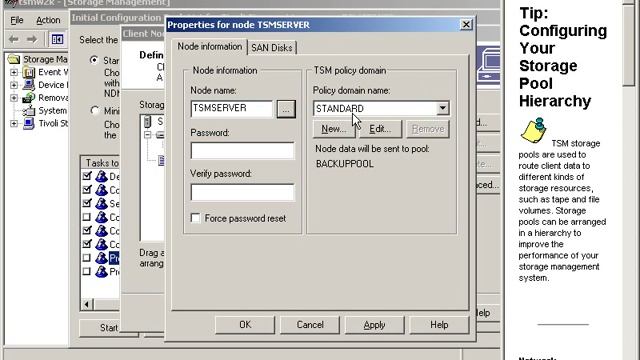Uncheck the third task checkbox
640x360 pixels.
87,203
